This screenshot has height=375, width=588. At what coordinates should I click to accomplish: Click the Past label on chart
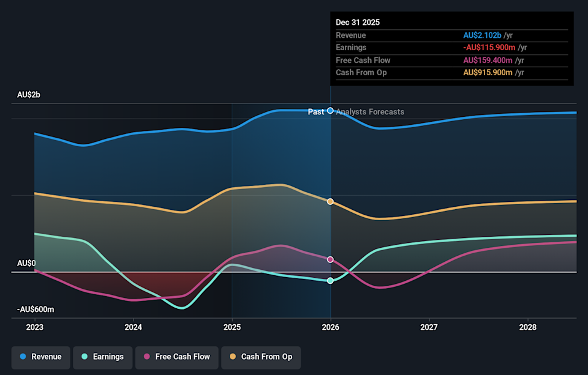[316, 112]
